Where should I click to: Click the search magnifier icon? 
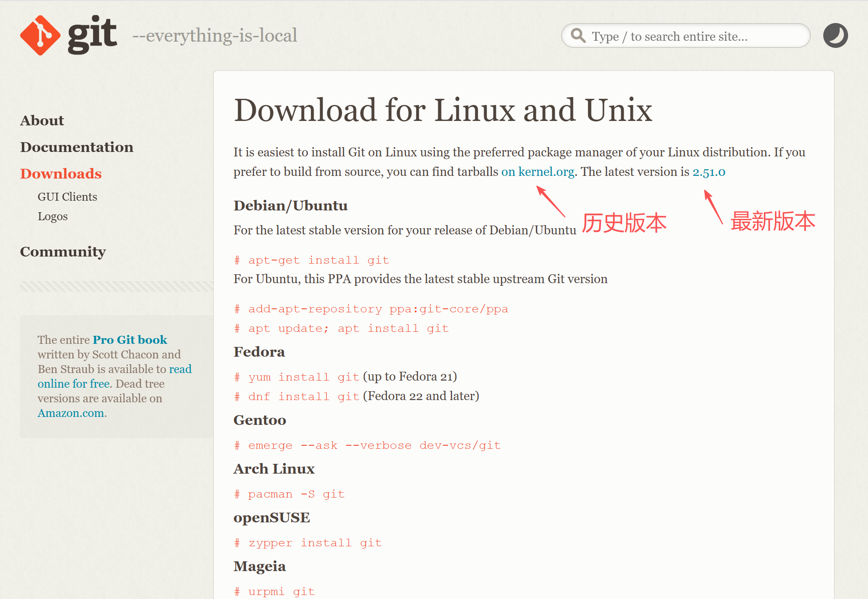click(x=578, y=35)
